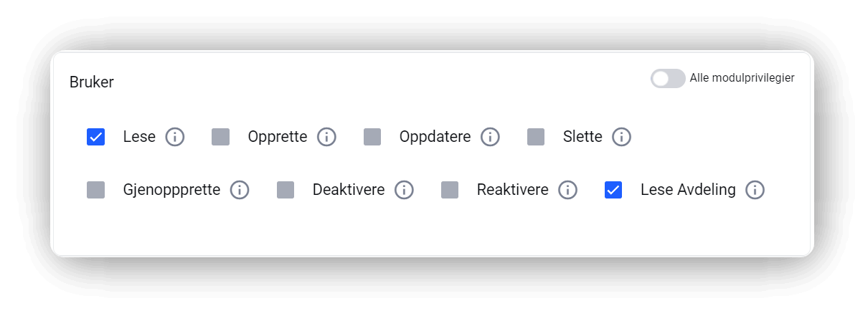The image size is (868, 311).
Task: Tick the Deaktivere checkbox
Action: [x=286, y=190]
